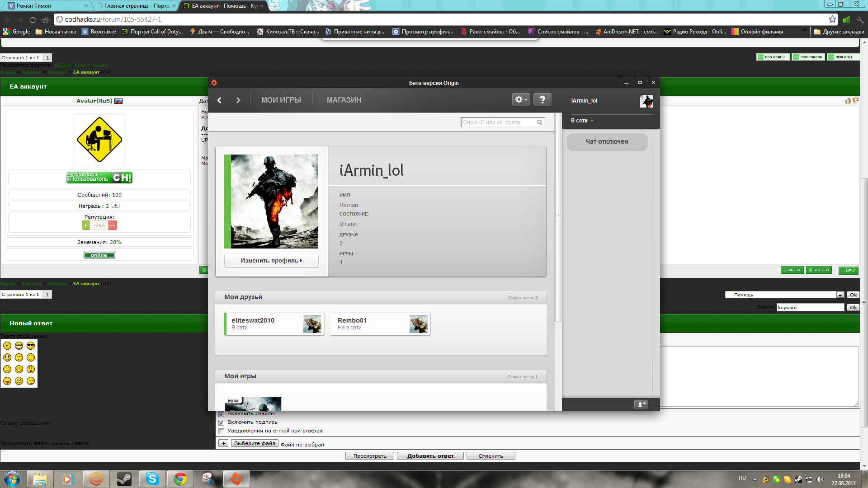The height and width of the screenshot is (488, 868).
Task: Open 'МОИ ИГРЫ' tab in Origin
Action: 281,100
